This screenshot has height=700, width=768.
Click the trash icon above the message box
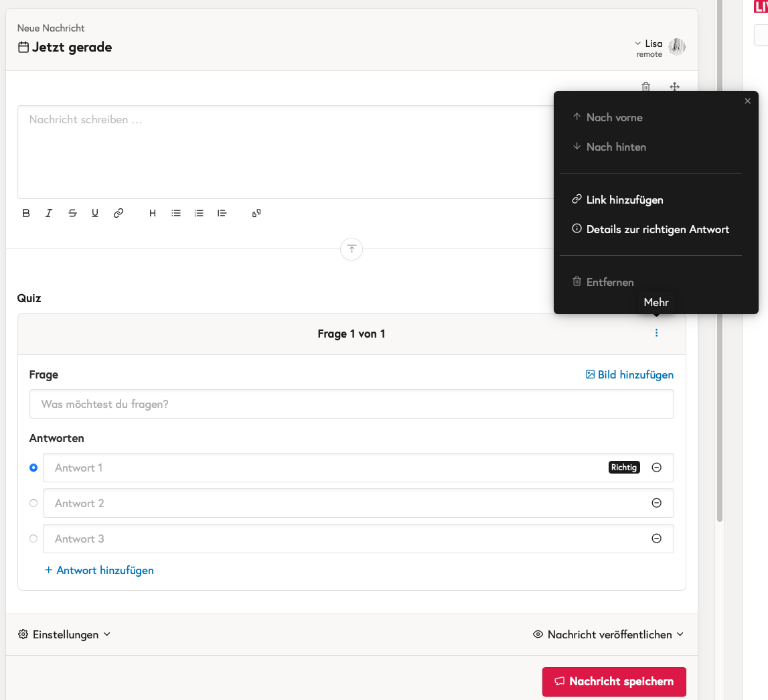point(646,86)
